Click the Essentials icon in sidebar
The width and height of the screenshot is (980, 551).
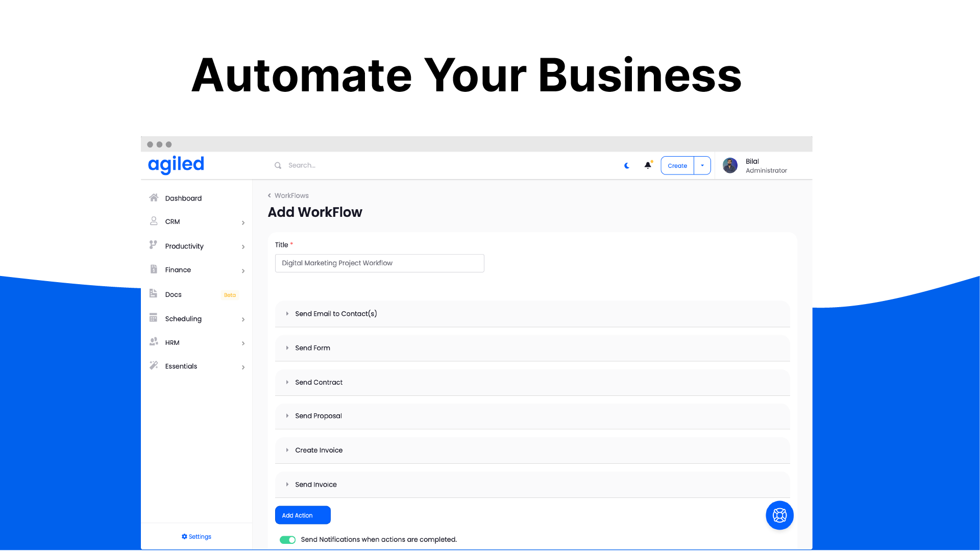point(154,365)
